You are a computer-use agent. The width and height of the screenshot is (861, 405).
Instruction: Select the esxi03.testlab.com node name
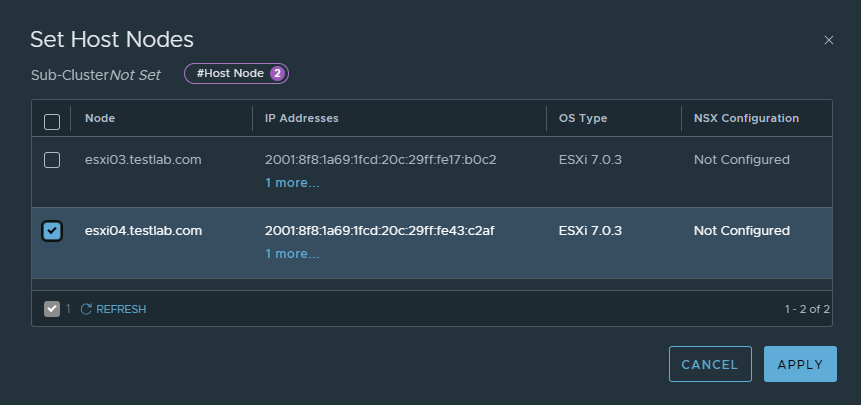coord(143,160)
